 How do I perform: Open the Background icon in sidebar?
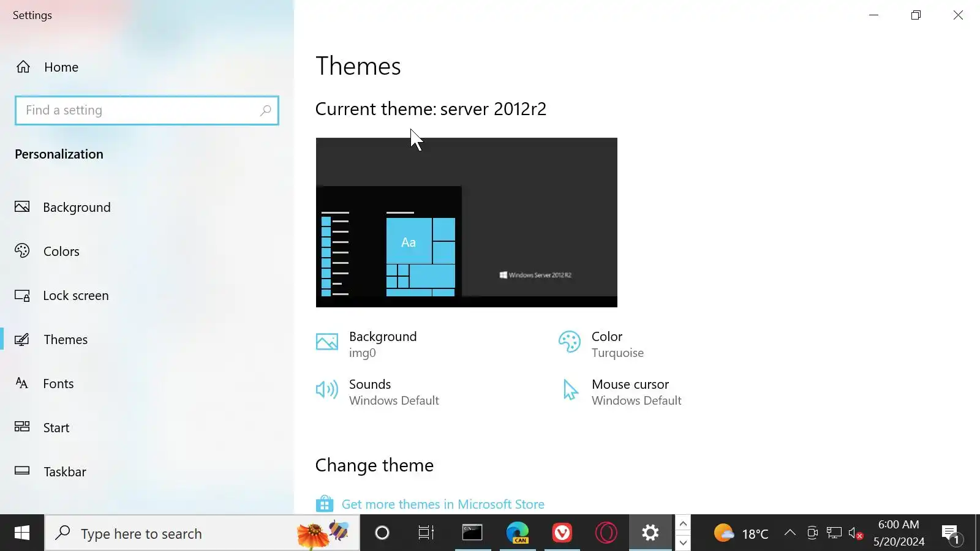pos(22,207)
